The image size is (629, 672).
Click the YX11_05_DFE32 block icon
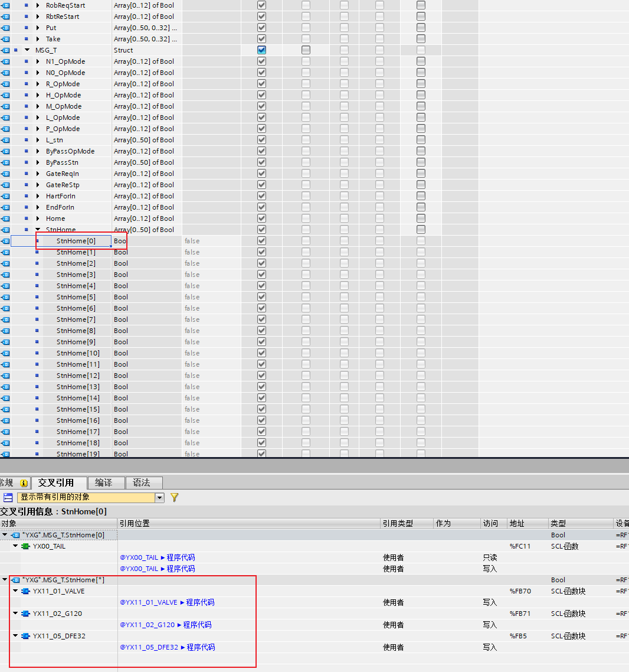click(x=25, y=636)
